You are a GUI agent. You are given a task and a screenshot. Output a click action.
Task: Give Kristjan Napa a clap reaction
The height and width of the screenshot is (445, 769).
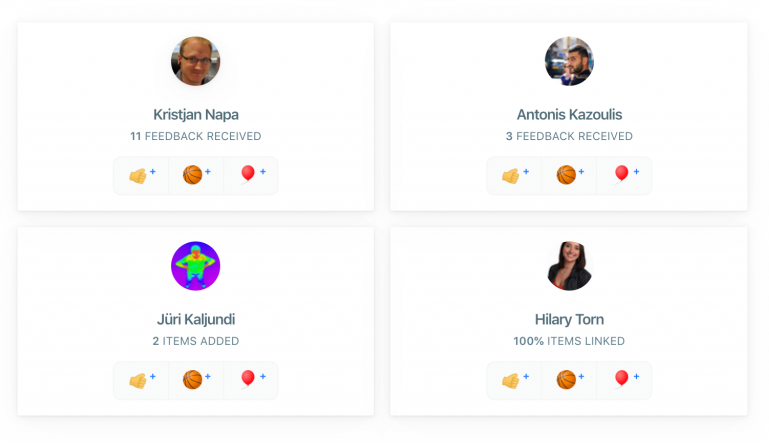tap(141, 176)
